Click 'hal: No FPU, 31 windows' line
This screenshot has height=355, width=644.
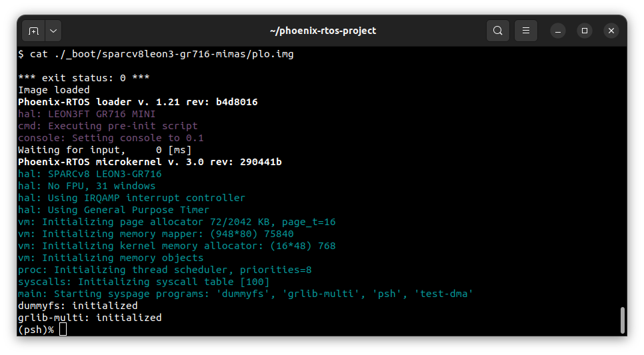pyautogui.click(x=87, y=186)
